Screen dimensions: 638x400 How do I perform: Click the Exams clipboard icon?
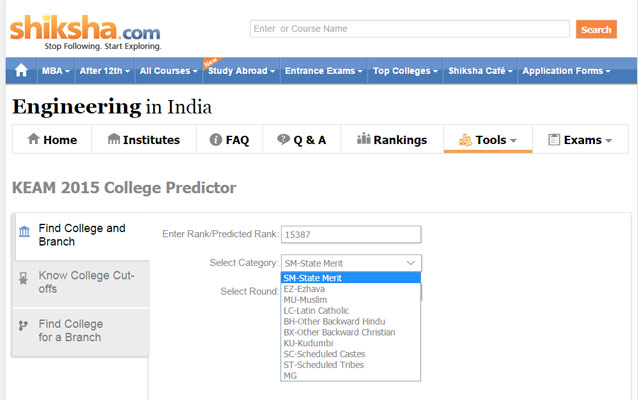click(554, 140)
